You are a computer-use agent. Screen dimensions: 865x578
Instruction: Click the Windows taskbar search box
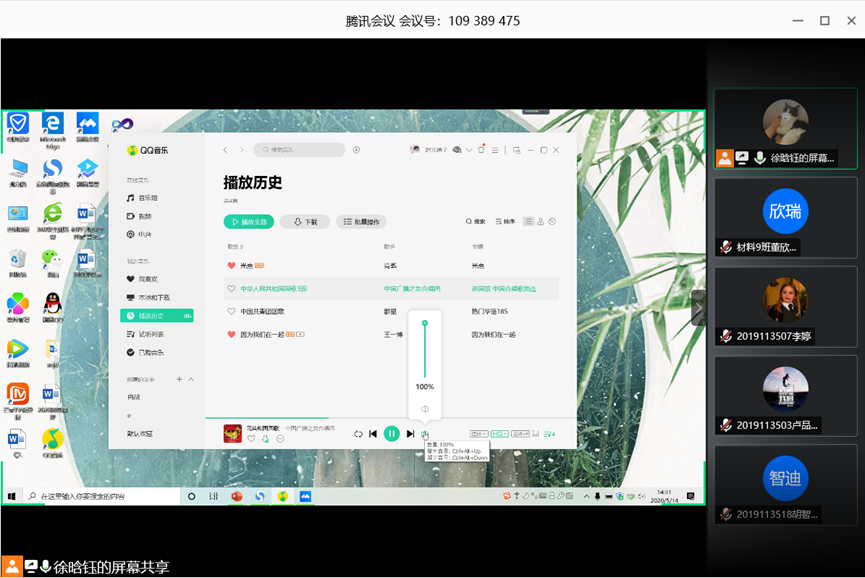(x=102, y=496)
